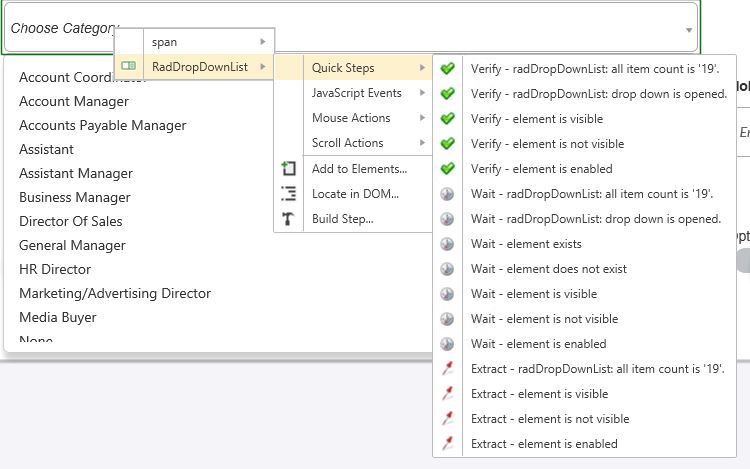
Task: Pick Marketing/Advertising Director option
Action: (115, 293)
